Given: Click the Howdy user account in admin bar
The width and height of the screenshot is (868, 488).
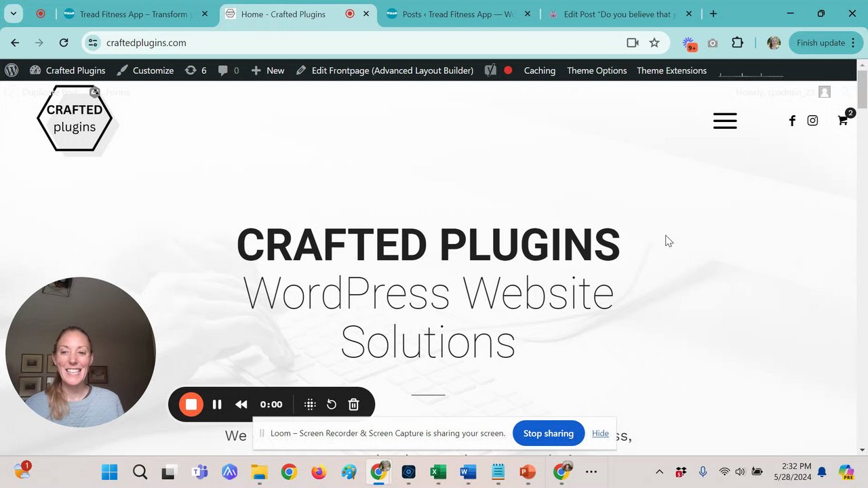Looking at the screenshot, I should (x=783, y=92).
